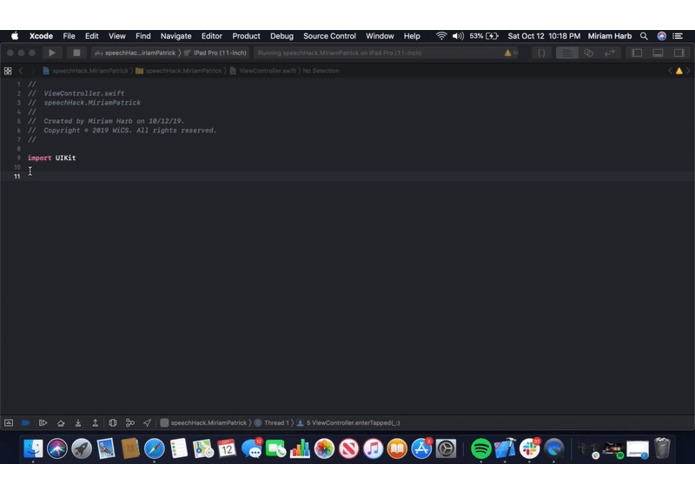The height and width of the screenshot is (494, 695).
Task: Hide the debug area with bottom-left button
Action: (8, 423)
